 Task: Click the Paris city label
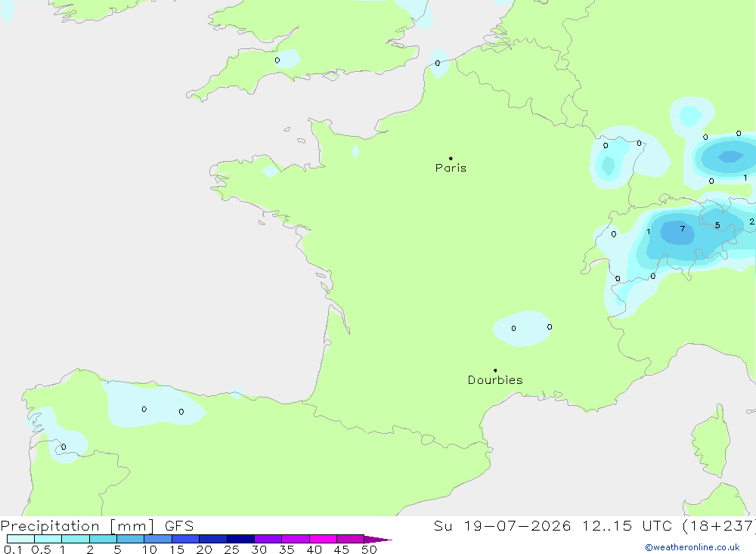pos(451,168)
